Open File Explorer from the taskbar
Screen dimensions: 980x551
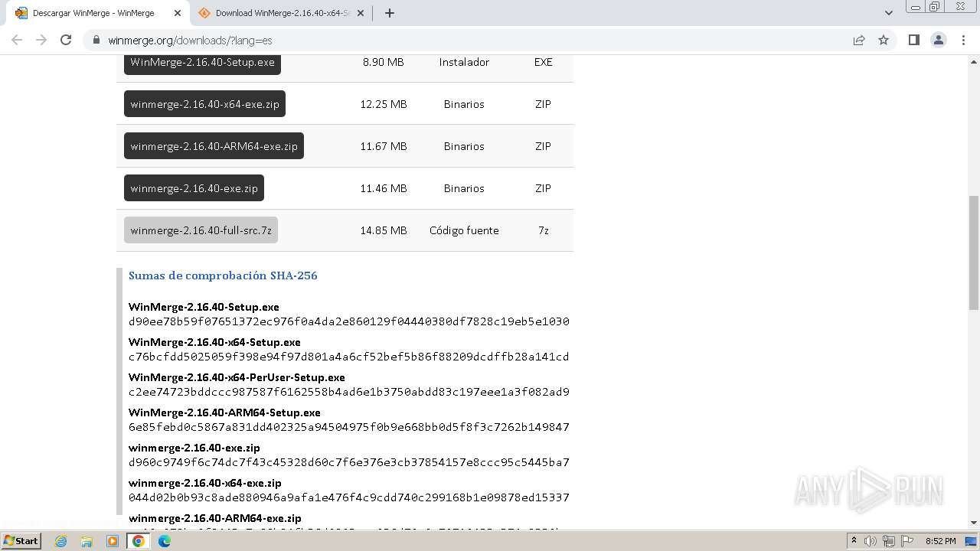point(87,541)
